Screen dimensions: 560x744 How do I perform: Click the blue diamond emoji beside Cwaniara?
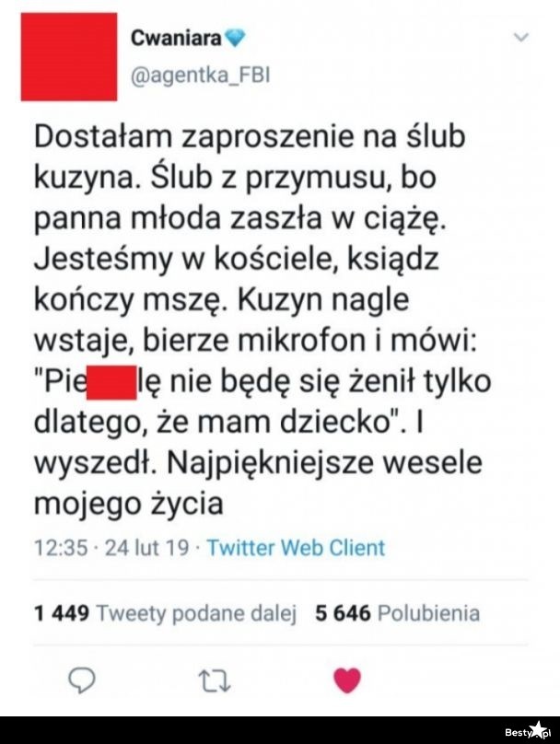(x=237, y=38)
